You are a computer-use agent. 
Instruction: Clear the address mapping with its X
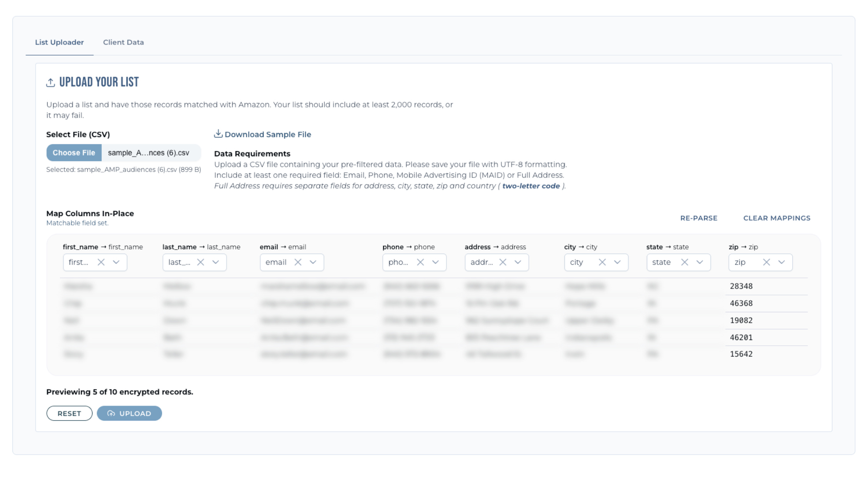click(x=503, y=262)
